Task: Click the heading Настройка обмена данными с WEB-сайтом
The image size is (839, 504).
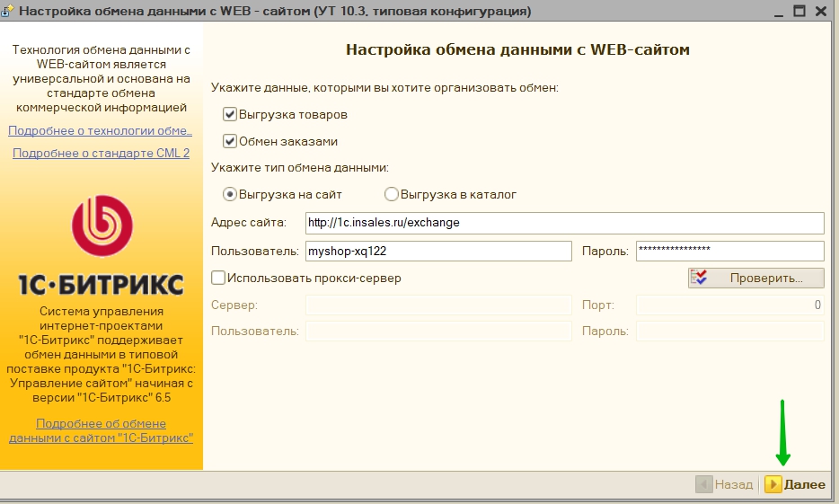Action: [x=517, y=49]
